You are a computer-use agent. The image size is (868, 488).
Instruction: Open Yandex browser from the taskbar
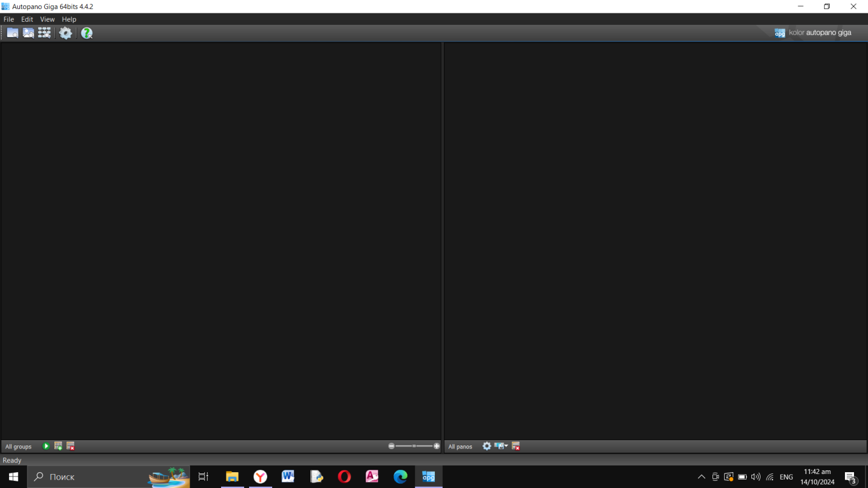261,477
